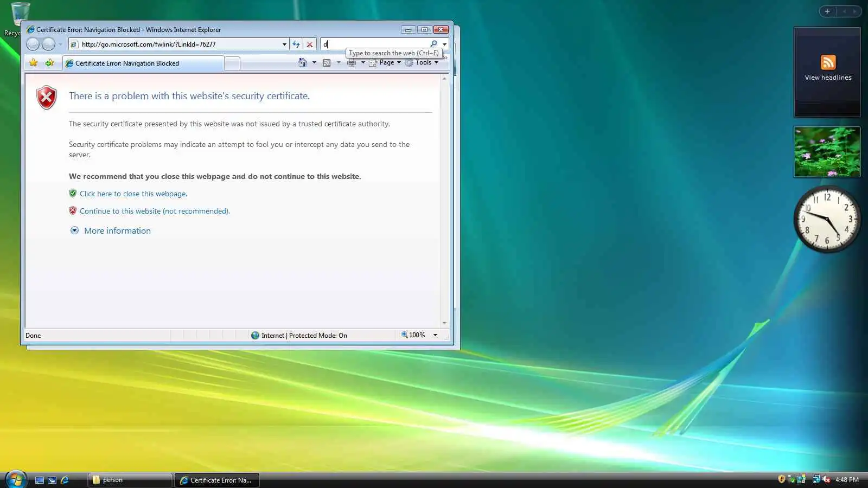Close the Internet Explorer window

point(441,30)
